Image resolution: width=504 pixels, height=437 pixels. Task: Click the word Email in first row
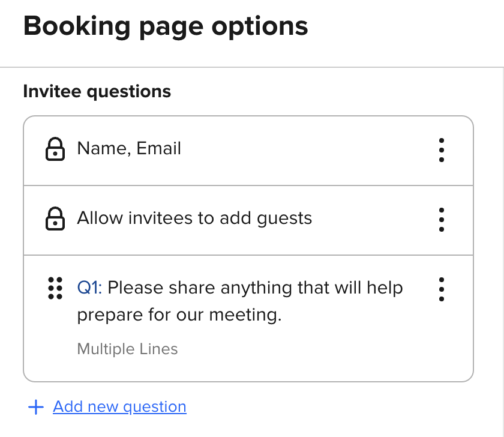(159, 149)
